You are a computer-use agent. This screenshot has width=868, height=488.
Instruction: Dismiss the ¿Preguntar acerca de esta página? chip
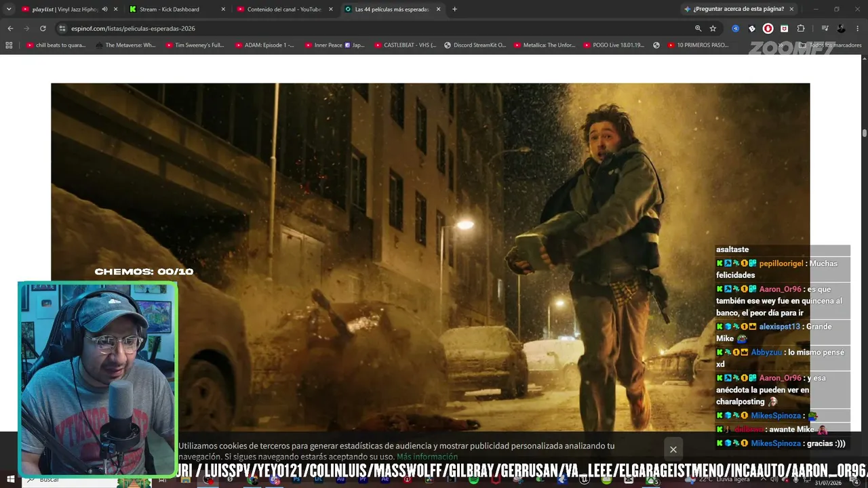[791, 9]
